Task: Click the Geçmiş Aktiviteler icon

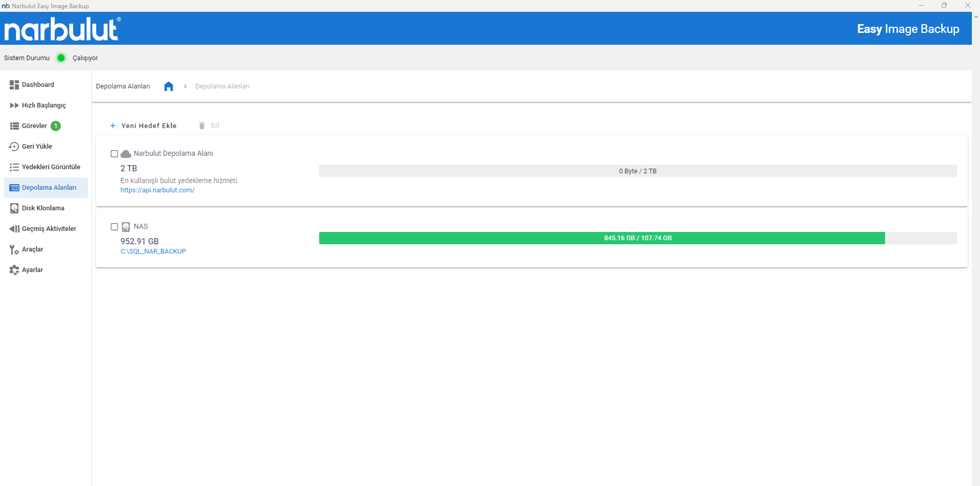Action: [14, 229]
